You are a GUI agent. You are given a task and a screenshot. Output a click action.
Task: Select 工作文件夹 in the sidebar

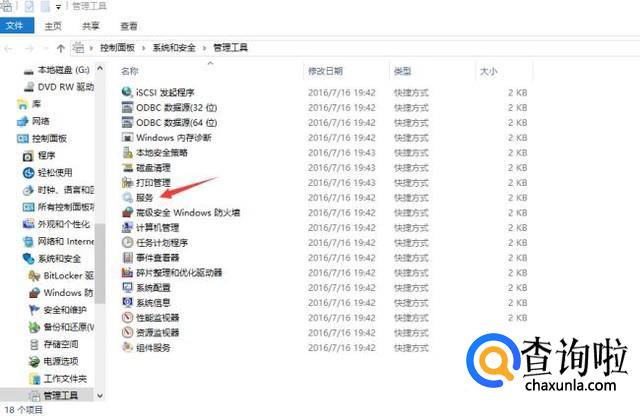[x=58, y=378]
